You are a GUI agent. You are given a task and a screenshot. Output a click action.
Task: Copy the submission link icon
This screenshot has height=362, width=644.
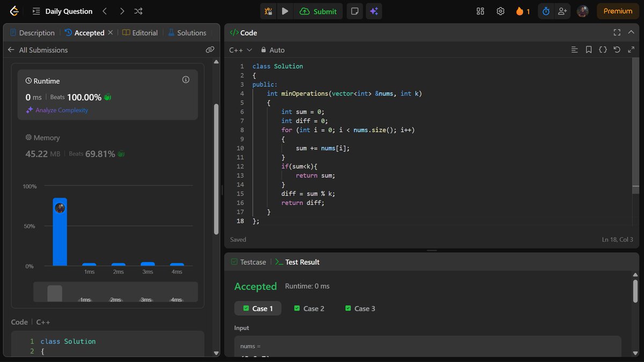[210, 50]
